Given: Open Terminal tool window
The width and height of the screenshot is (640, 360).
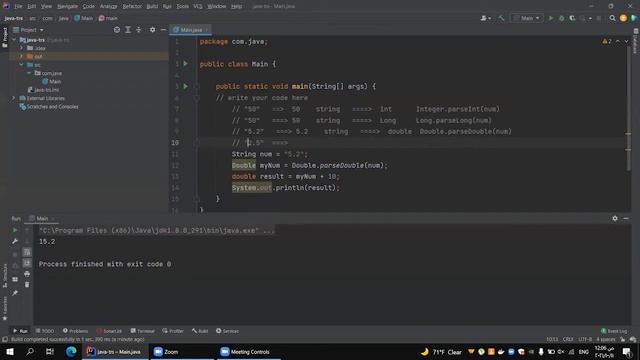Looking at the screenshot, I should click(142, 331).
